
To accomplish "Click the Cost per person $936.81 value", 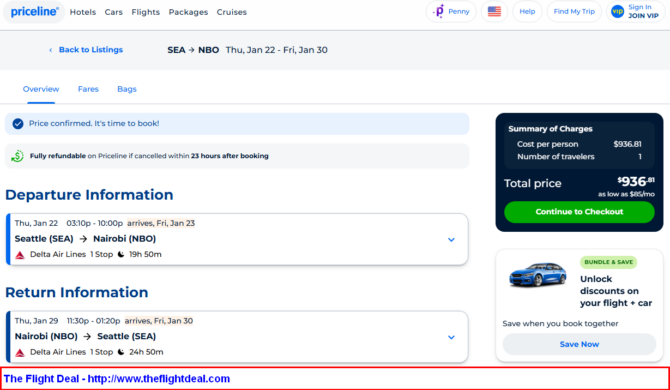I will [x=627, y=144].
